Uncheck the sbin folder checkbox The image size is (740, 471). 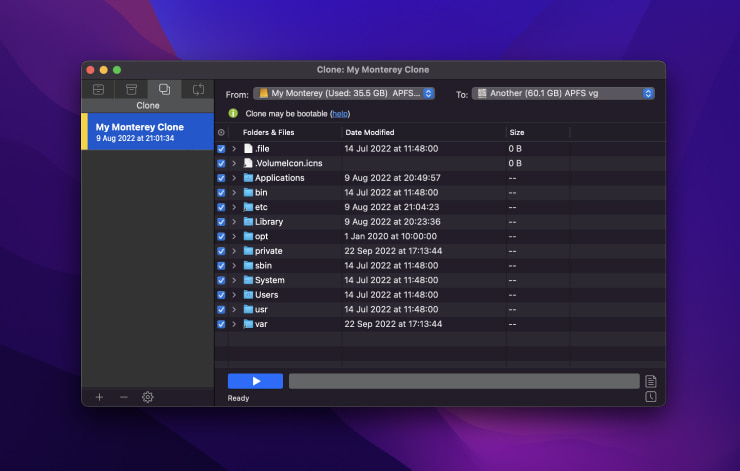(221, 266)
